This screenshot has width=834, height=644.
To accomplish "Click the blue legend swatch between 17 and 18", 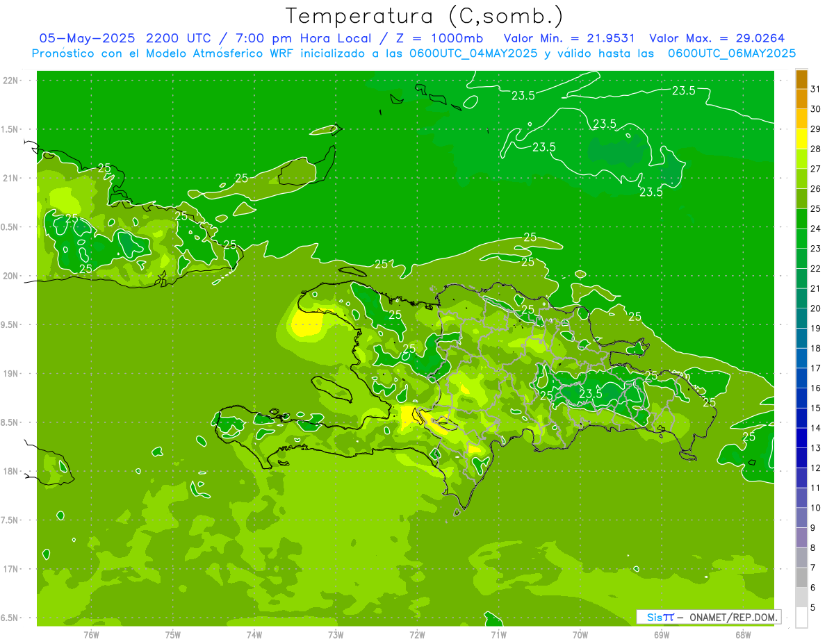I will 801,358.
